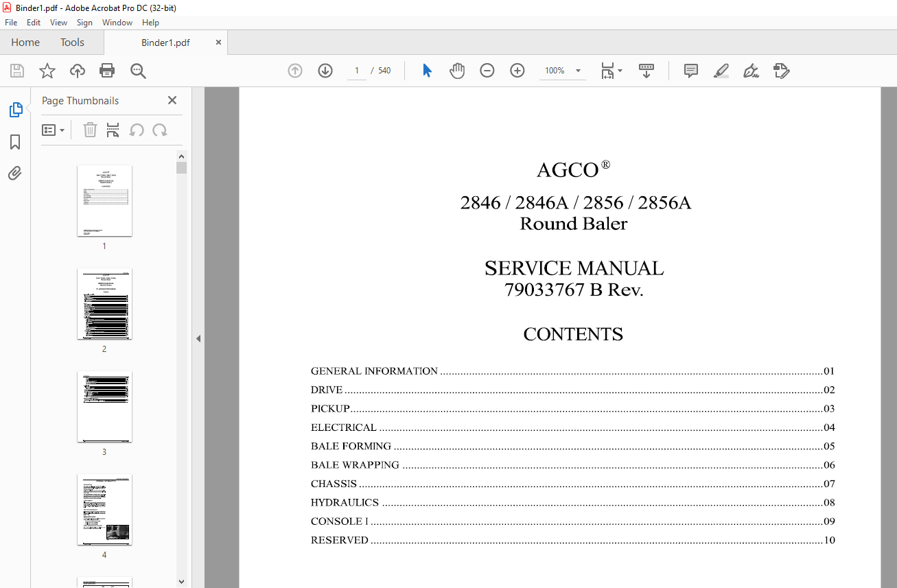Image resolution: width=897 pixels, height=588 pixels.
Task: Click the thumbnails panel scrollbar thumb
Action: coord(181,168)
